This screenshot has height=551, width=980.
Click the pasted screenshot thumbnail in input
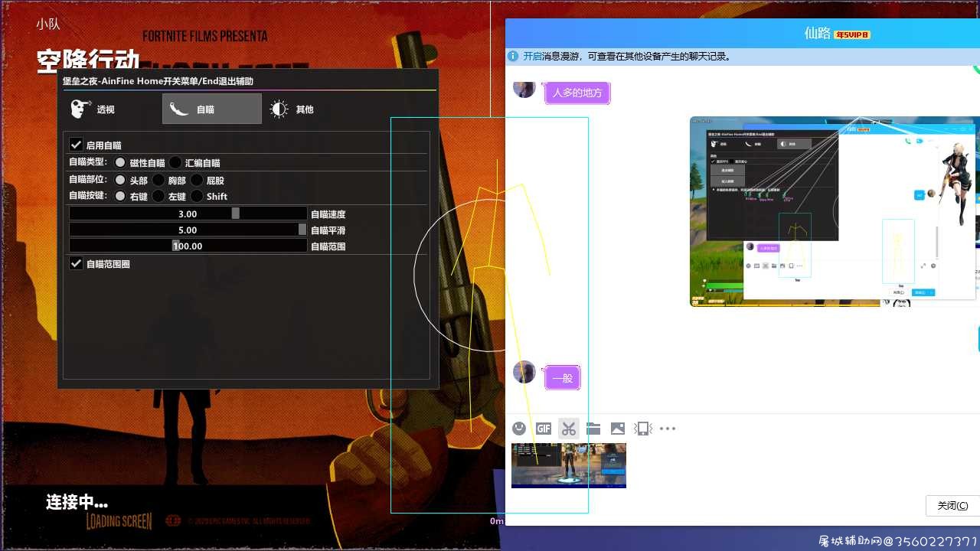[x=569, y=465]
